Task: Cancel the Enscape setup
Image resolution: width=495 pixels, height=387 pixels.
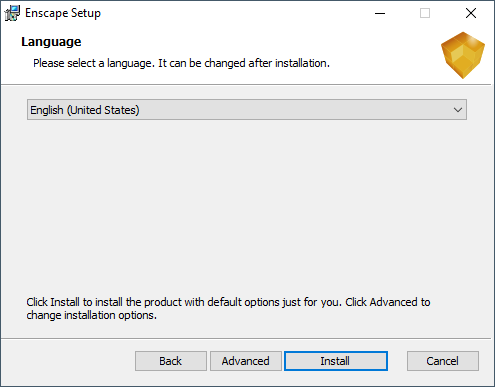Action: [443, 361]
